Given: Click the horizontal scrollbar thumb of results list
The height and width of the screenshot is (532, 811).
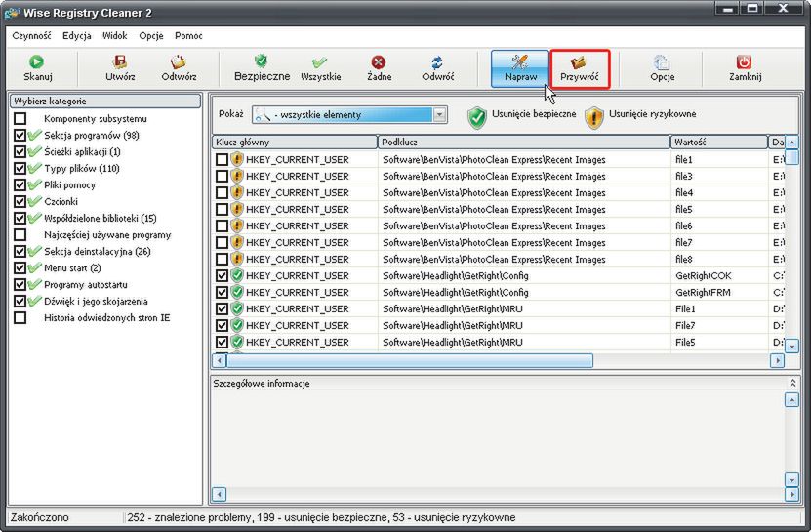Looking at the screenshot, I should [x=410, y=360].
